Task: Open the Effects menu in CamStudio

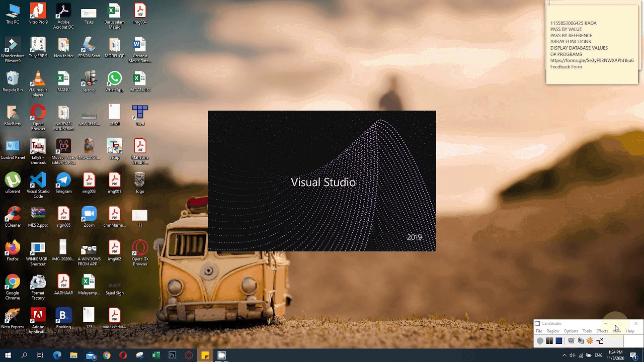Action: (x=602, y=331)
